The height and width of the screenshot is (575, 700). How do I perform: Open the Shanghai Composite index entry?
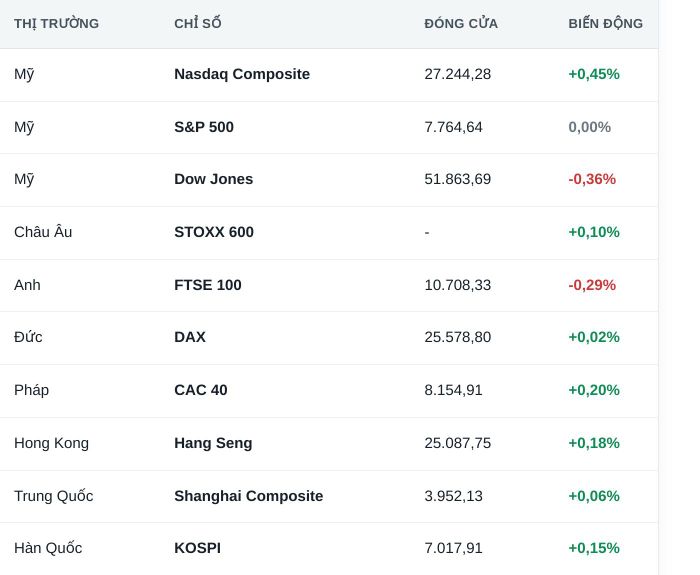249,496
